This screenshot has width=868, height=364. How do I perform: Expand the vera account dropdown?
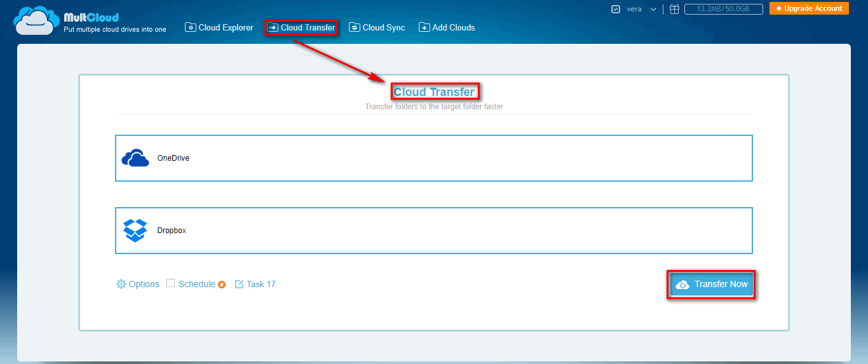click(653, 9)
